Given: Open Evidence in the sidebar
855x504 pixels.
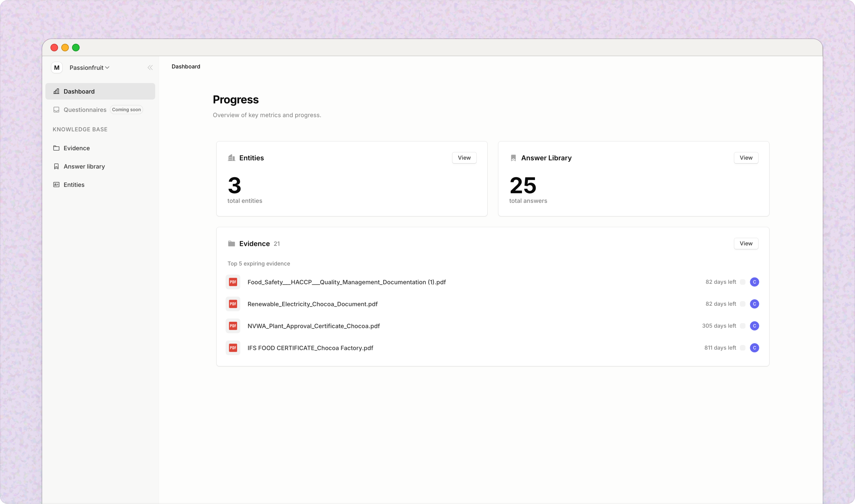Looking at the screenshot, I should [76, 148].
